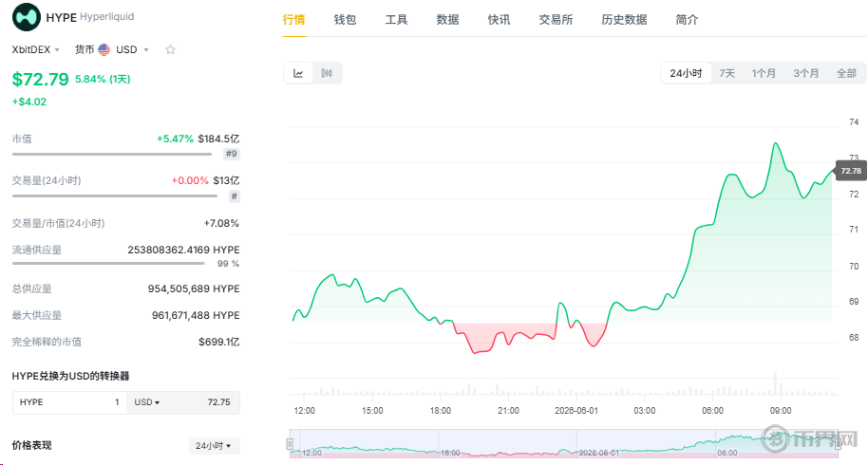This screenshot has height=465, width=868.
Task: Open the 数据 tab
Action: pyautogui.click(x=447, y=20)
